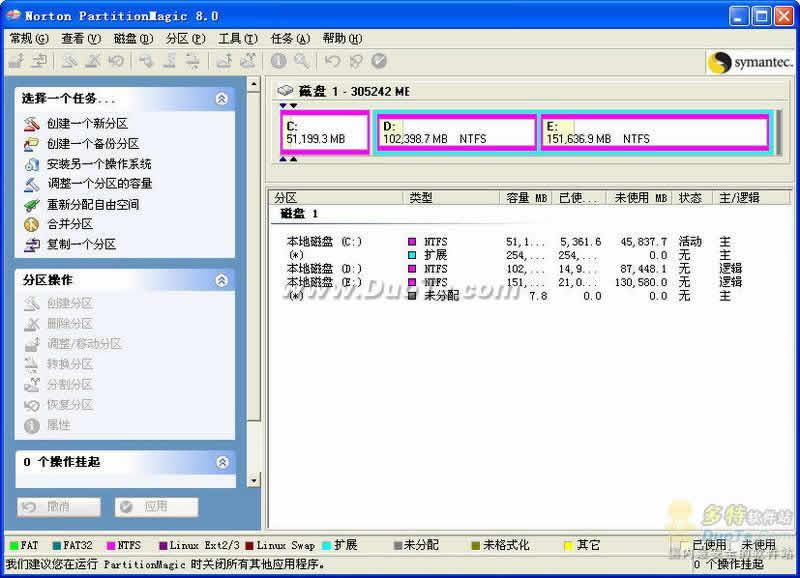Click the 创建分区 operation icon
The image size is (800, 578).
(x=32, y=304)
